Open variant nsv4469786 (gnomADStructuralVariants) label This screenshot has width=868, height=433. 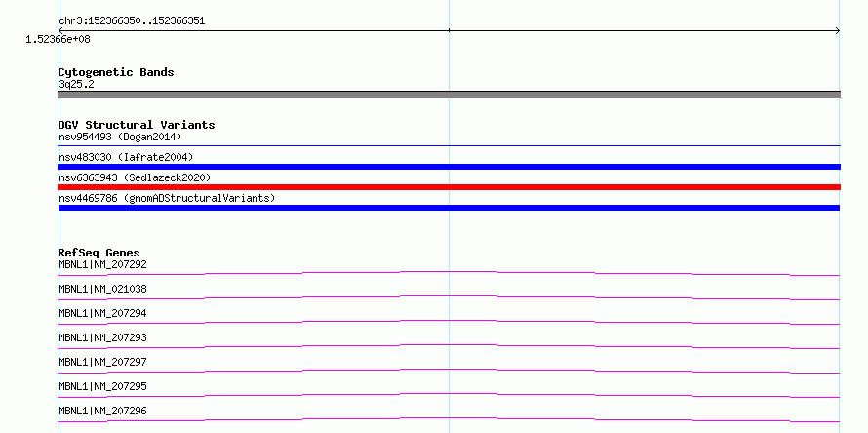[167, 198]
